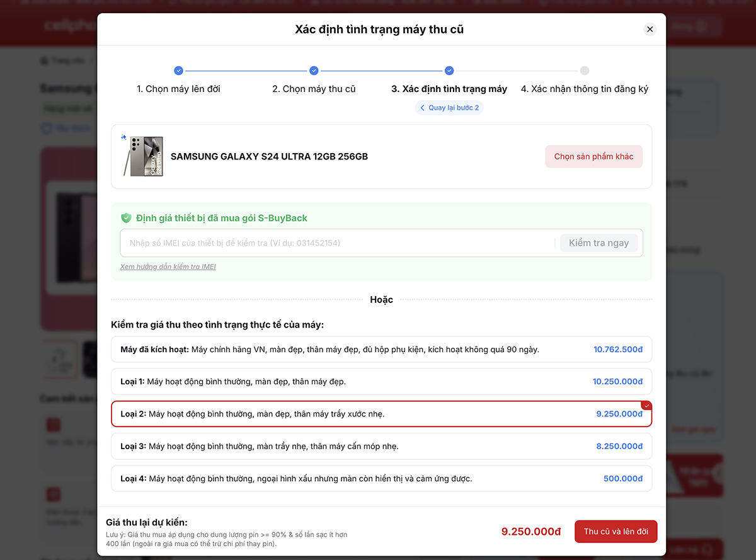Choose another product with Chọn sản phẩm khác

coord(593,156)
